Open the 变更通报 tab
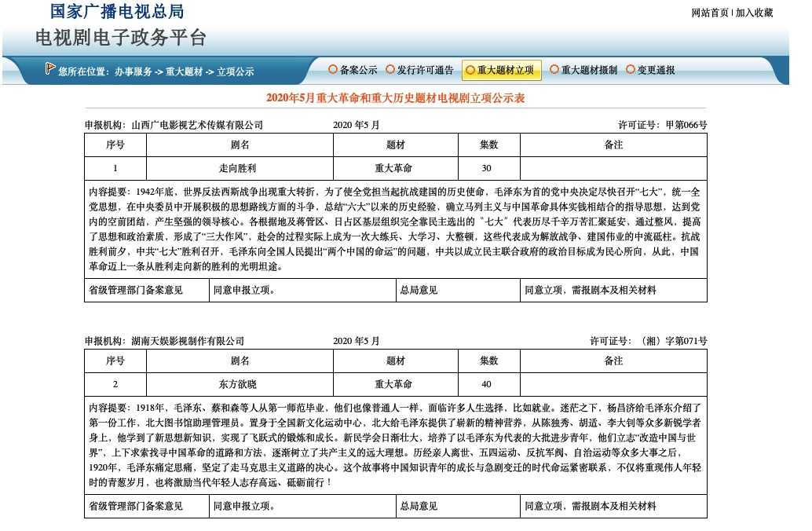812x531 pixels. (x=656, y=70)
